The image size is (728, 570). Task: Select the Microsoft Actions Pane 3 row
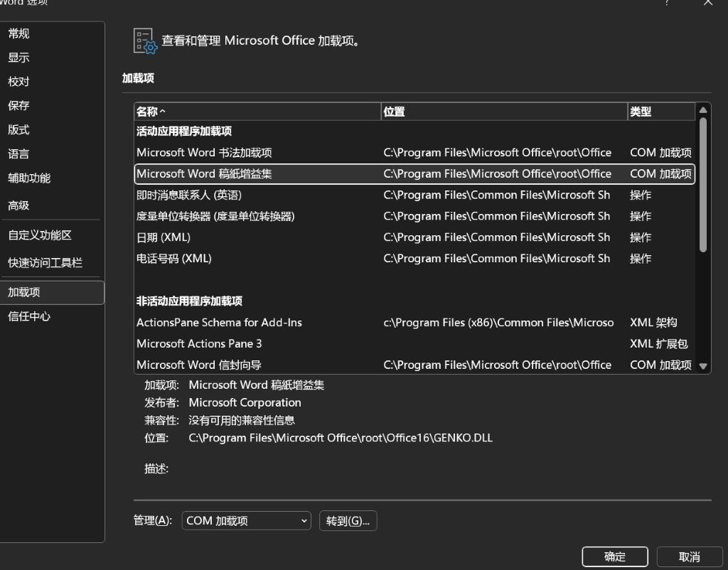point(414,344)
